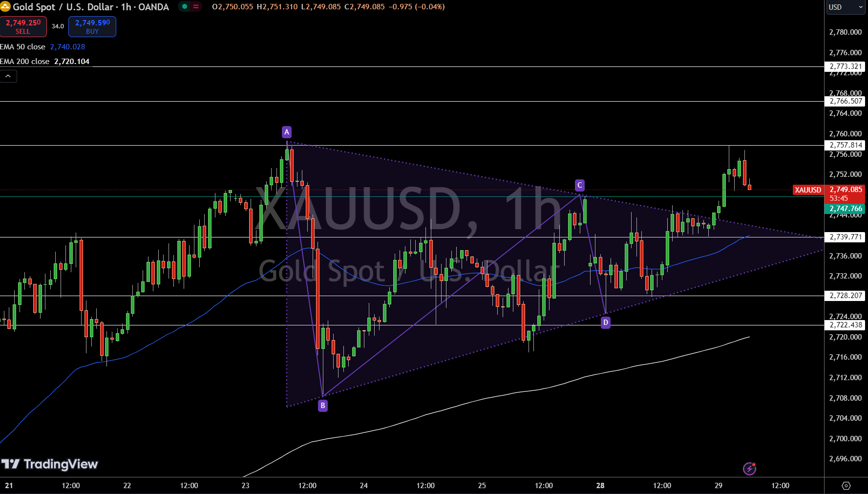Click the 2,749.590 BUY button

click(x=92, y=26)
